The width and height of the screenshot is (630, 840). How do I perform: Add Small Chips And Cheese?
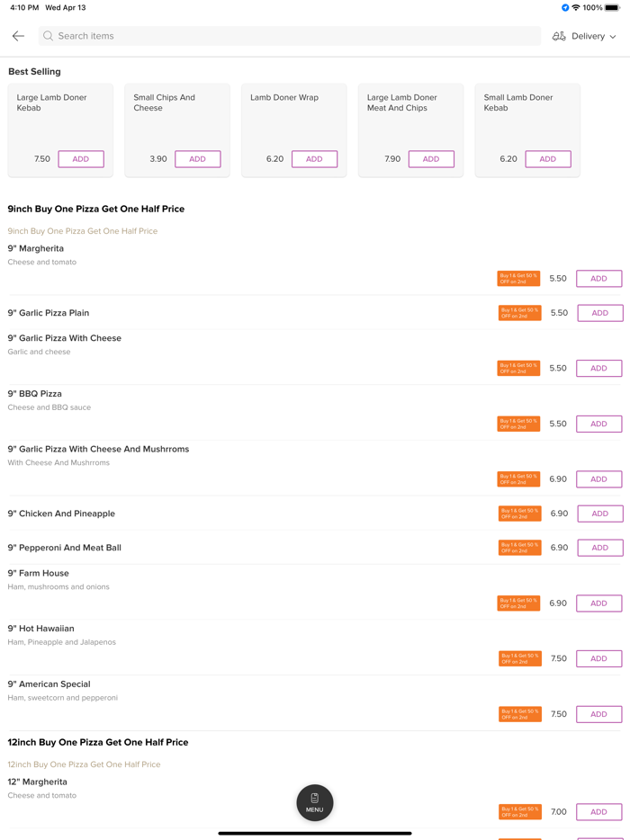pyautogui.click(x=197, y=159)
